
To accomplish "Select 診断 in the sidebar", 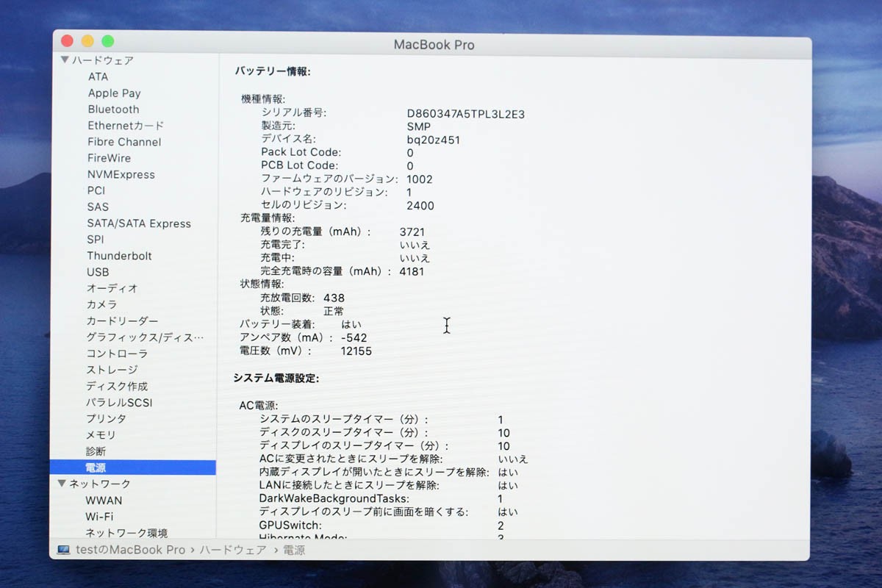I will pyautogui.click(x=96, y=451).
